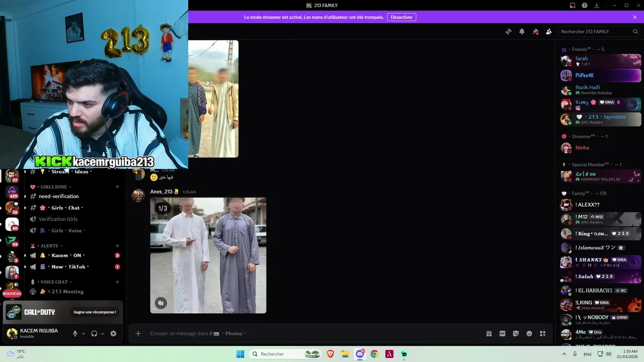The width and height of the screenshot is (644, 362).
Task: Open member ! EL HARRACHI profile
Action: click(x=601, y=291)
